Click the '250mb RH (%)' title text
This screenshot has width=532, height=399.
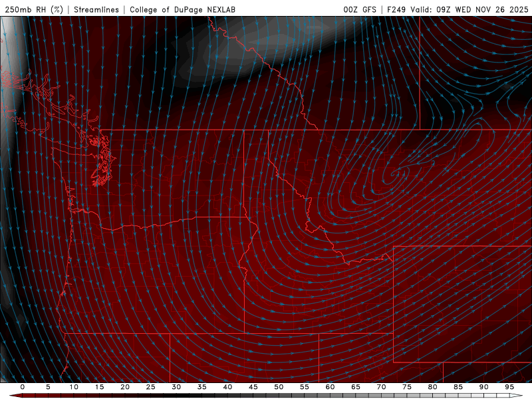[x=34, y=9]
